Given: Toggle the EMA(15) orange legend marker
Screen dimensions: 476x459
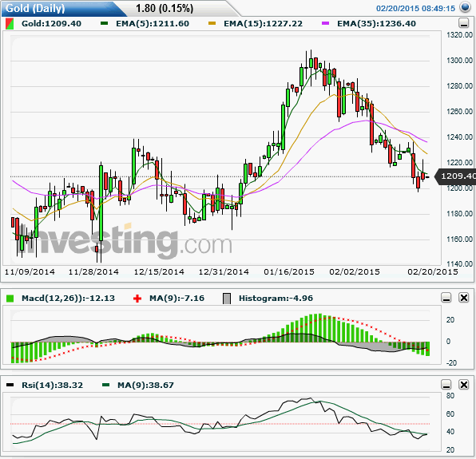Looking at the screenshot, I should click(x=212, y=23).
